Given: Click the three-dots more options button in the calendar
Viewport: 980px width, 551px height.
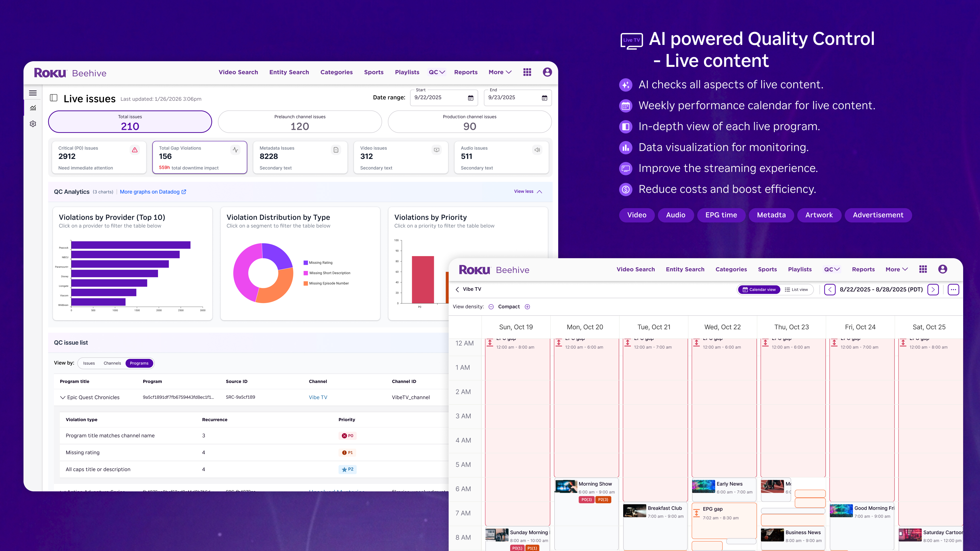Looking at the screenshot, I should click(953, 290).
